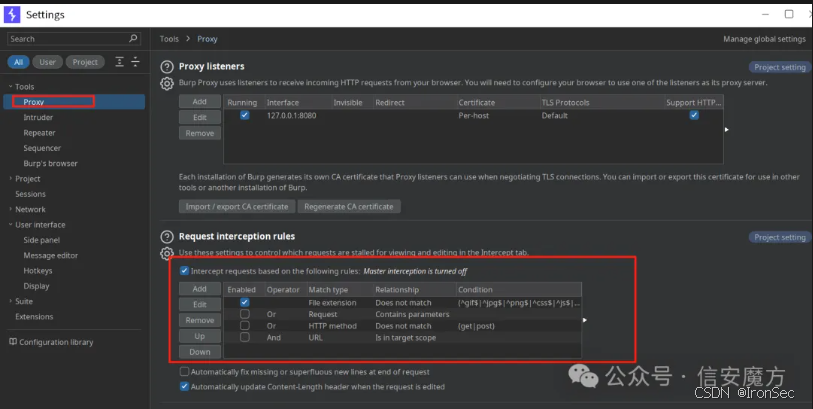Open Sequencer settings in sidebar

coord(42,148)
